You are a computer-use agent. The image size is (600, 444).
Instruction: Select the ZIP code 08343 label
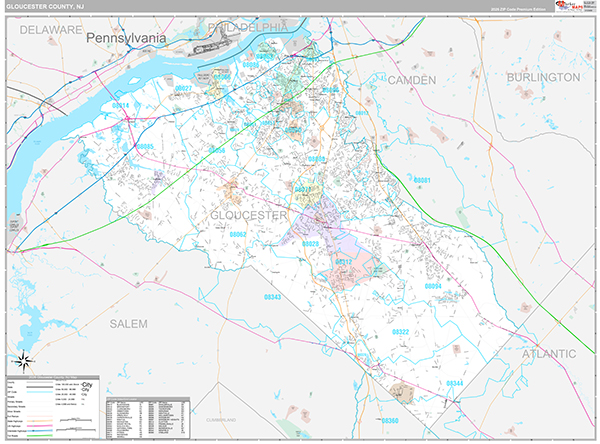click(272, 299)
